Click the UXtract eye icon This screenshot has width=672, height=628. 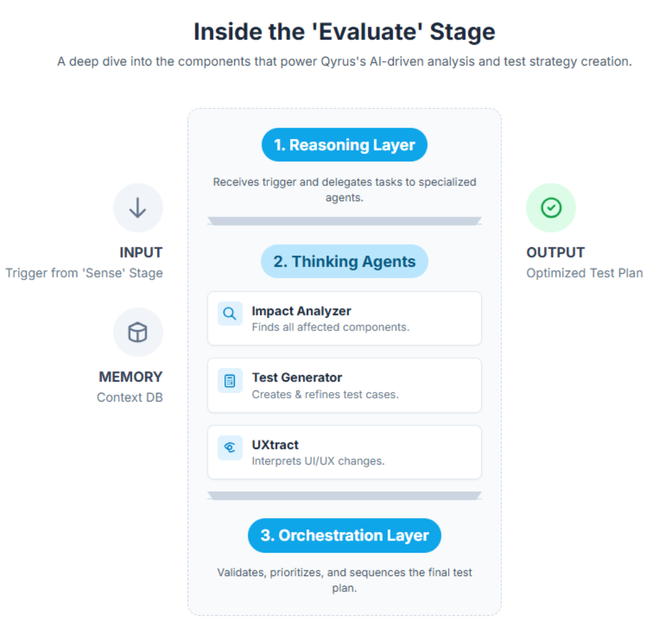point(230,448)
